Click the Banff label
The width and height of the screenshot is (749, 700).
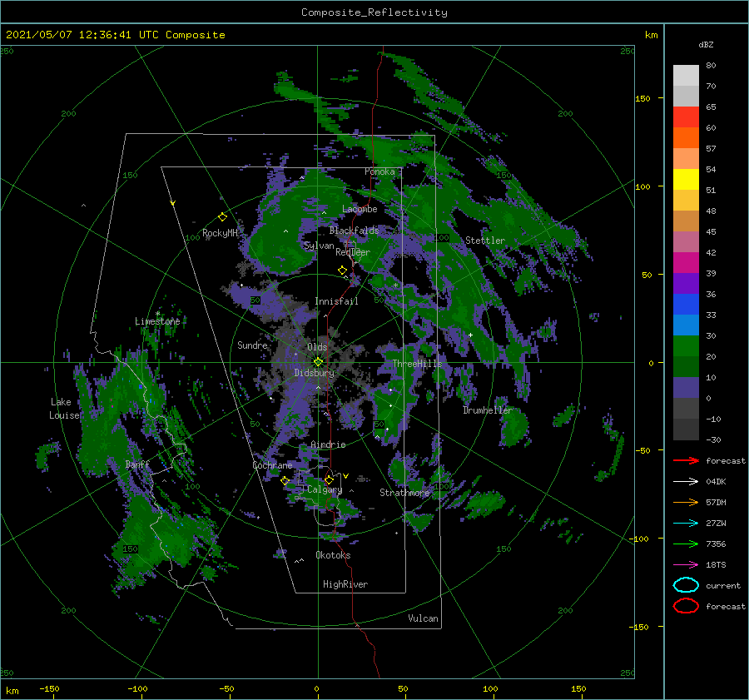137,464
